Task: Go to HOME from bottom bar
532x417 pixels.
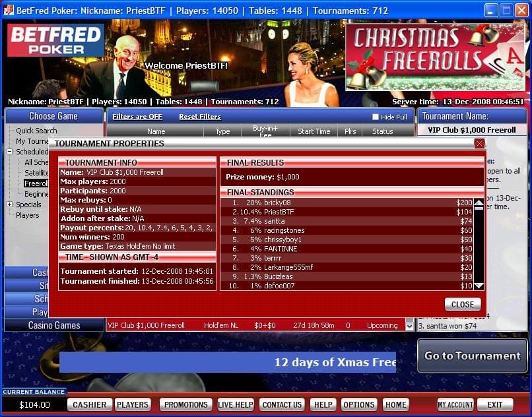Action: point(396,404)
